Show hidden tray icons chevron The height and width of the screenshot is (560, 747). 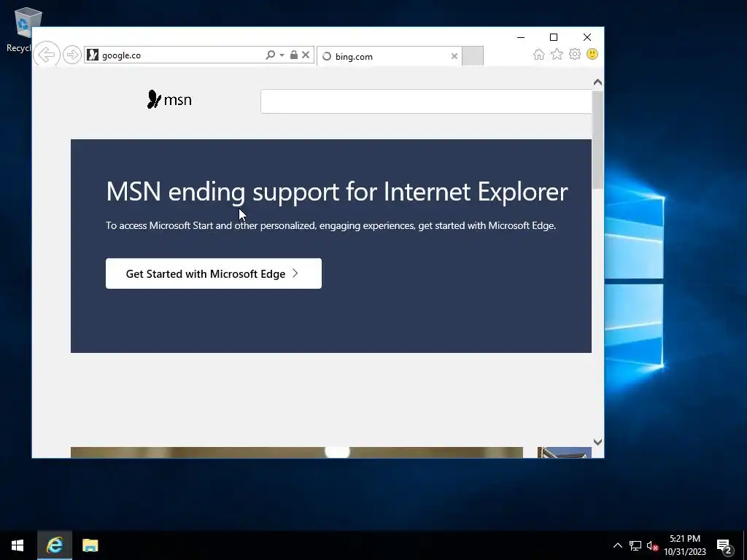[x=617, y=545]
